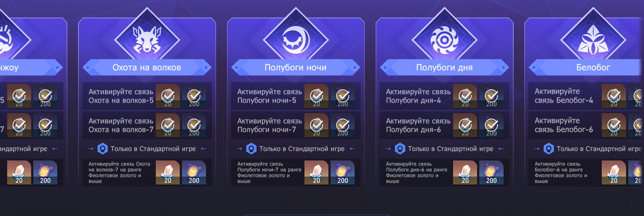Click the checked 200 reward for Охота на волков-7

click(x=194, y=125)
